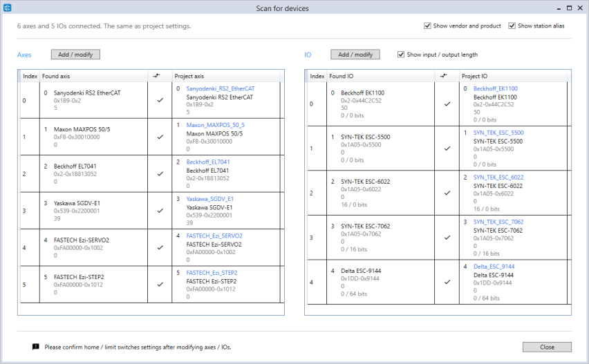Click the Axes section label

point(24,55)
